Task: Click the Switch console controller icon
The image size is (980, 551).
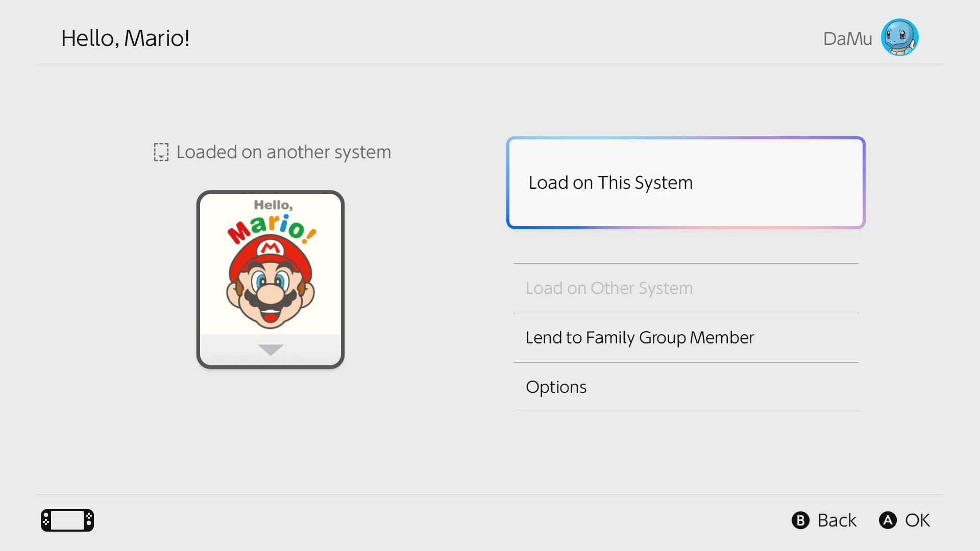Action: [x=67, y=520]
